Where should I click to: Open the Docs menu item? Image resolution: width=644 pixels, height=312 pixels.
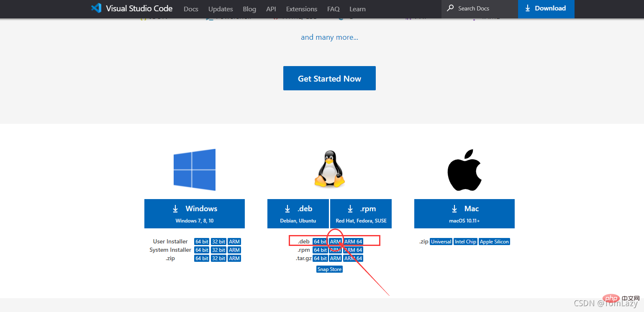(x=191, y=9)
